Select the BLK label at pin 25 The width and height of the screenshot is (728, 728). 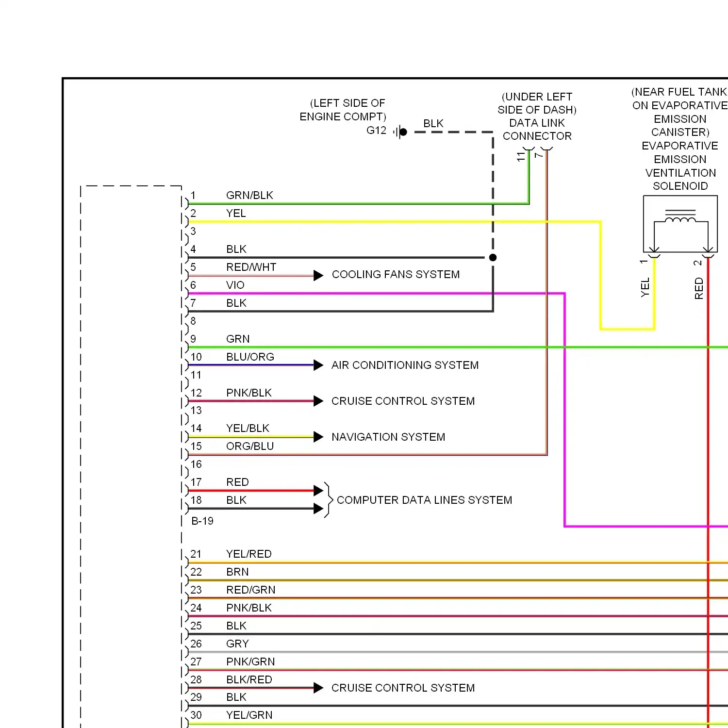(x=236, y=626)
